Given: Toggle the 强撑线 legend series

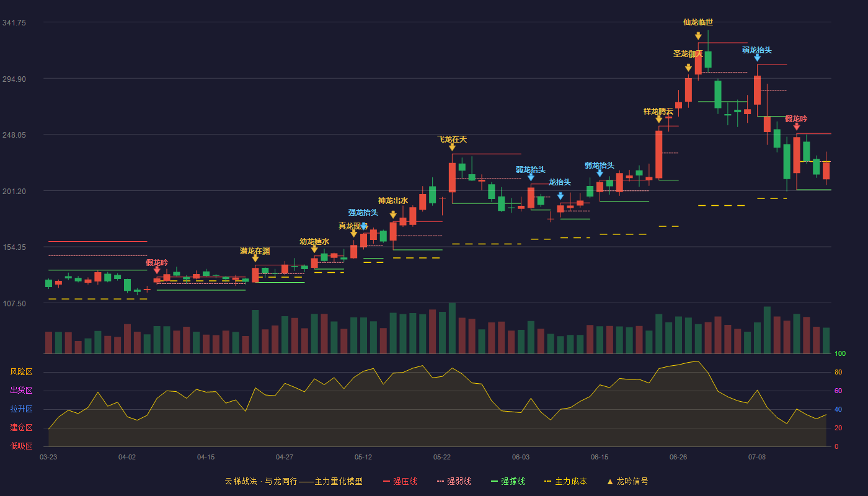Looking at the screenshot, I should [x=508, y=481].
